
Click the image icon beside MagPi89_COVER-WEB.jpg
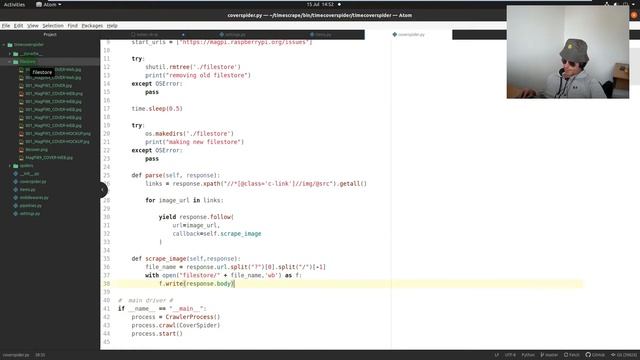pyautogui.click(x=21, y=158)
